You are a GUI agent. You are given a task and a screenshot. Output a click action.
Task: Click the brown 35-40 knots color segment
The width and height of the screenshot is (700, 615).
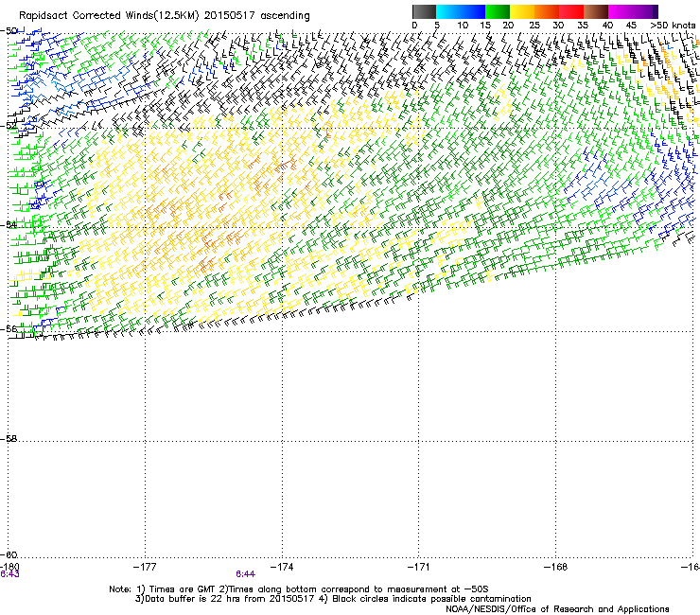point(596,11)
